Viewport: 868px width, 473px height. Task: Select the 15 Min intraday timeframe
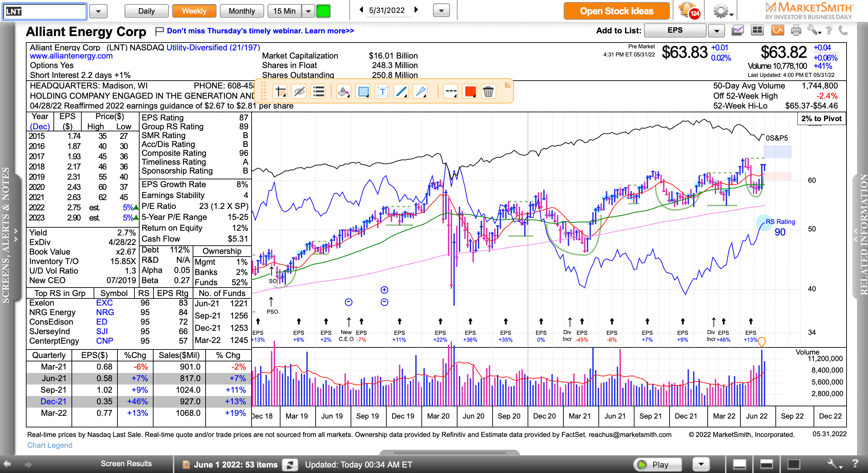[x=285, y=11]
